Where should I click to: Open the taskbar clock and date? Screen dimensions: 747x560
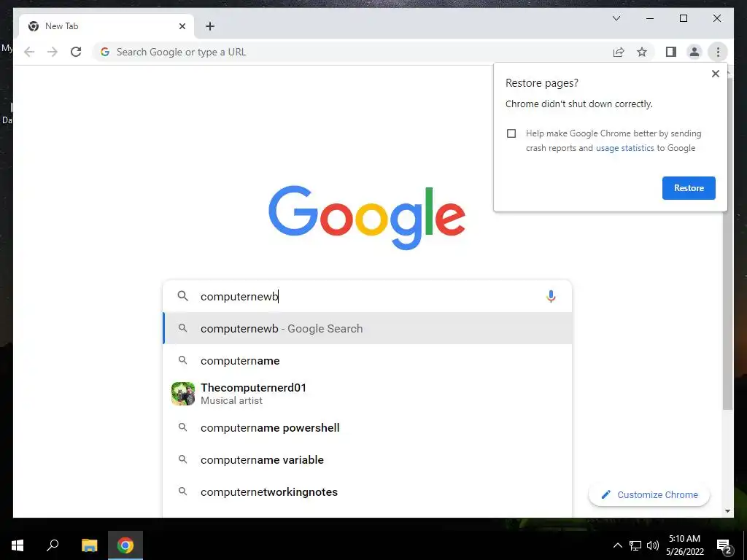pyautogui.click(x=684, y=545)
